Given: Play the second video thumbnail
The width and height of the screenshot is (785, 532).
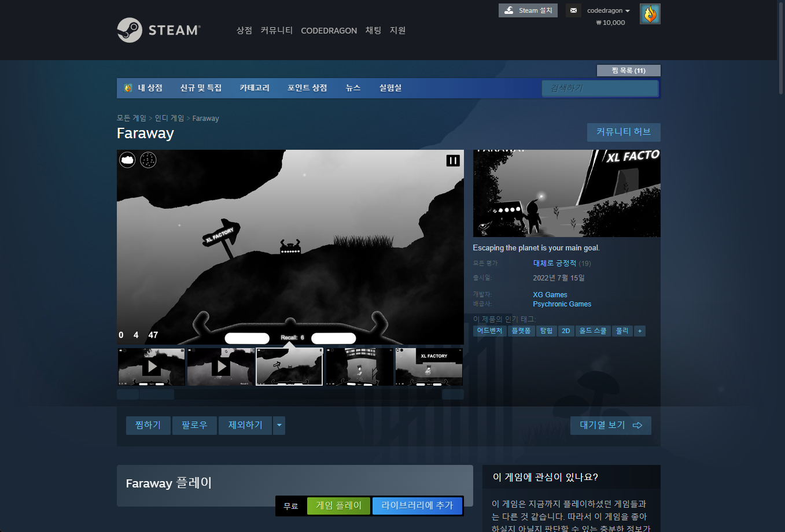Looking at the screenshot, I should pos(221,367).
